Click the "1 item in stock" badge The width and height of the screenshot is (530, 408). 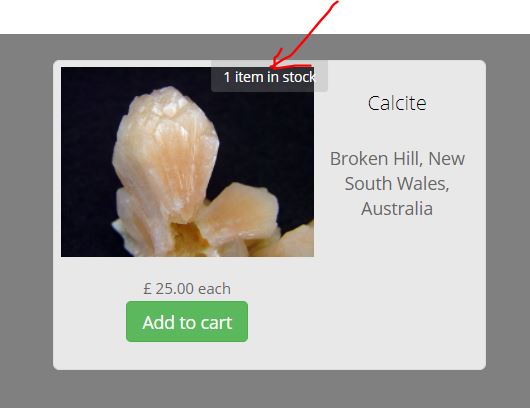(269, 76)
